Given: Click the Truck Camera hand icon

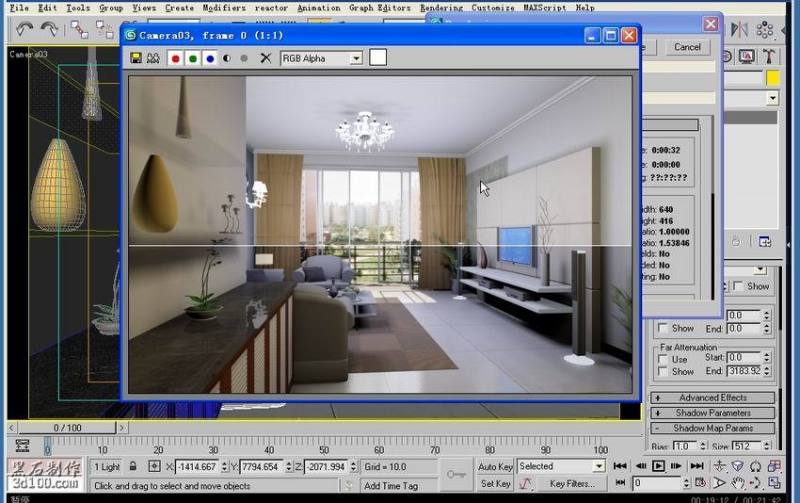Looking at the screenshot, I should coord(737,482).
